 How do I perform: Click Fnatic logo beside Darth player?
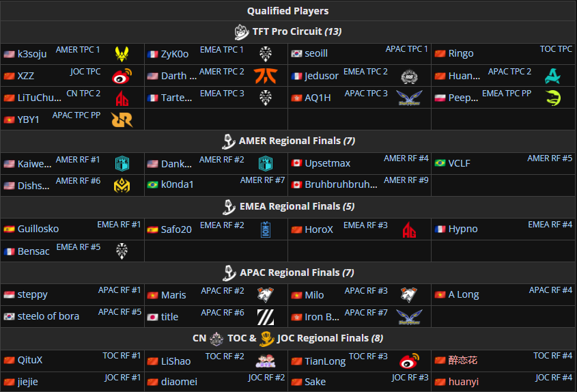tap(266, 76)
